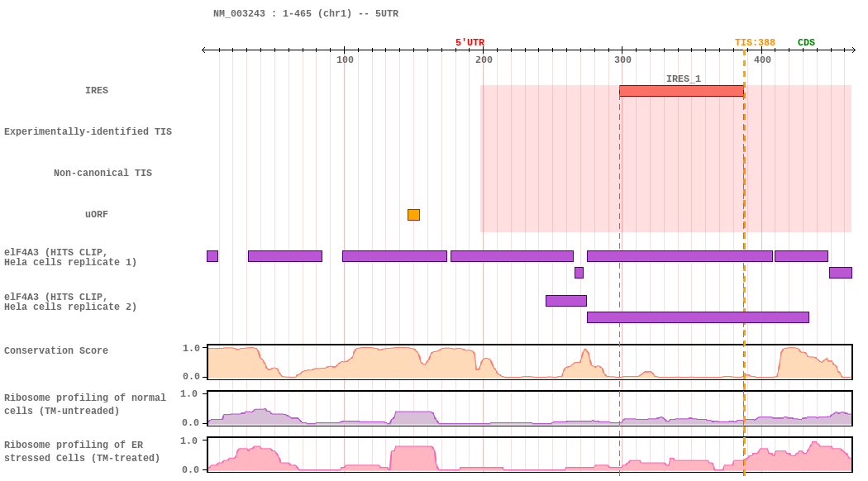868x481 pixels.
Task: Click the red IRES_1 feature bar
Action: 681,91
